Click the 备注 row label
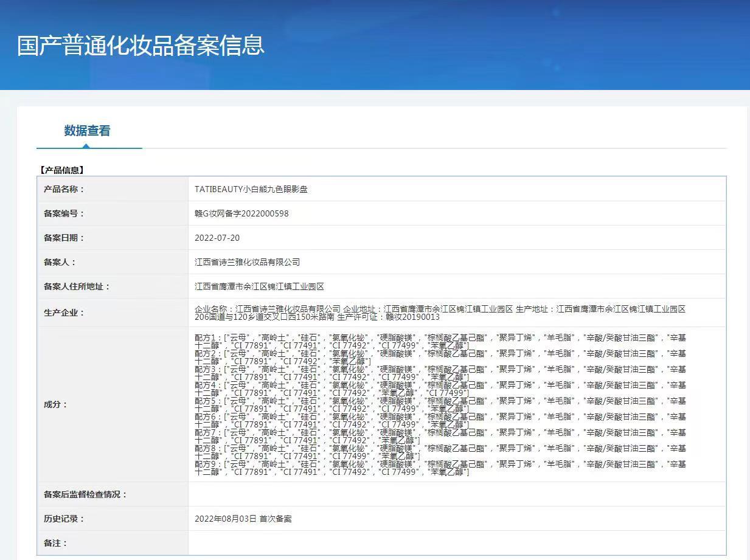This screenshot has height=560, width=750. click(x=55, y=543)
